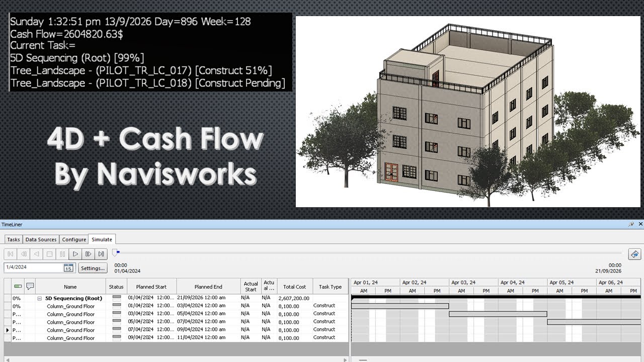Click the comments column header icon
Screen dimensions: 644x362
click(x=30, y=286)
